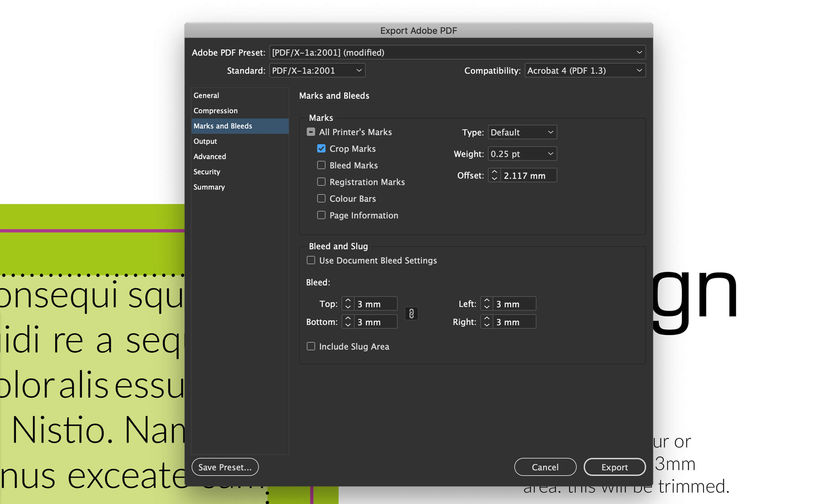Click the Left bleed stepper arrows

[487, 303]
